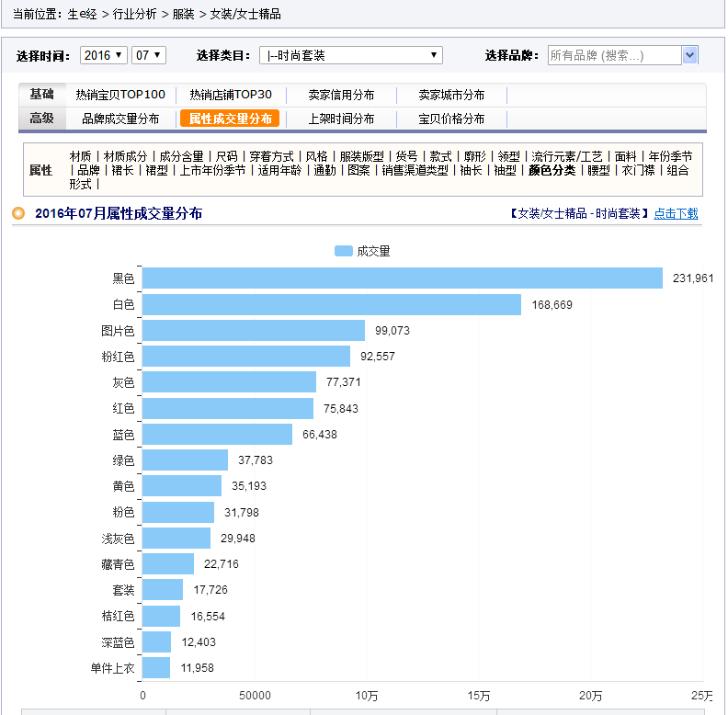Click the brand search dropdown arrow button
Viewport: 728px width, 715px height.
[689, 55]
